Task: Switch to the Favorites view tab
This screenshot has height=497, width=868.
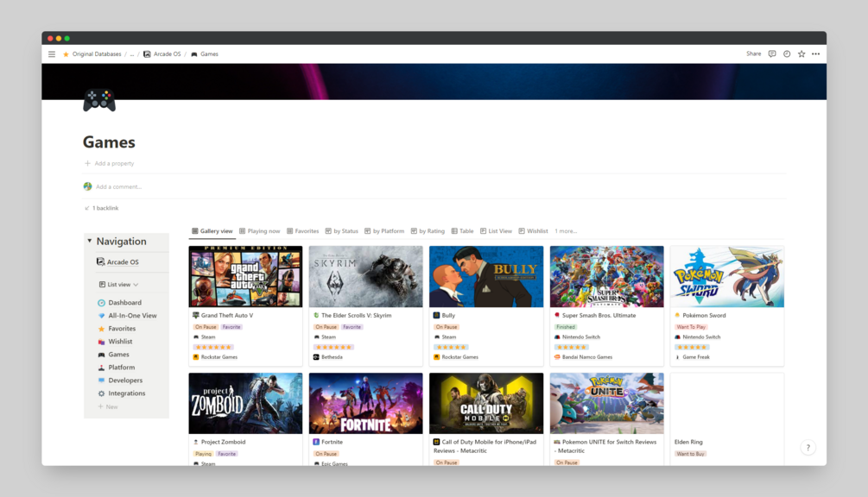Action: coord(303,231)
